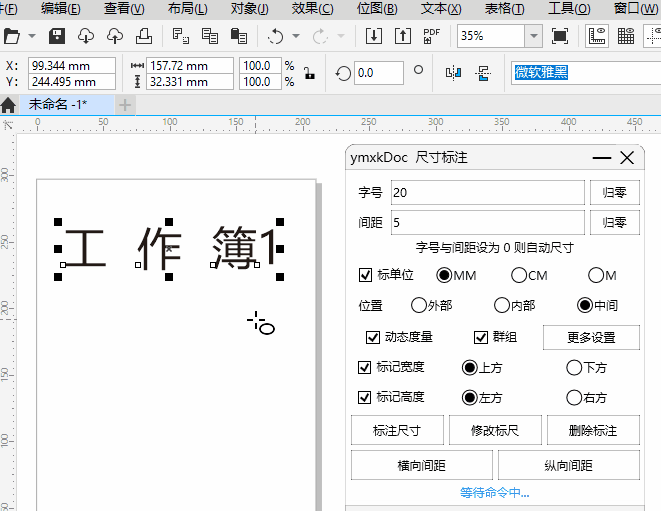Viewport: 661px width, 511px height.
Task: Open the 对象(J) menu
Action: tap(249, 9)
